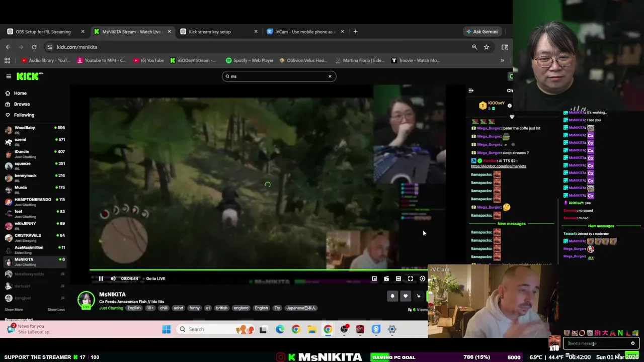The height and width of the screenshot is (362, 644).
Task: Open Spotify – Web Player bookmark
Action: point(250,60)
